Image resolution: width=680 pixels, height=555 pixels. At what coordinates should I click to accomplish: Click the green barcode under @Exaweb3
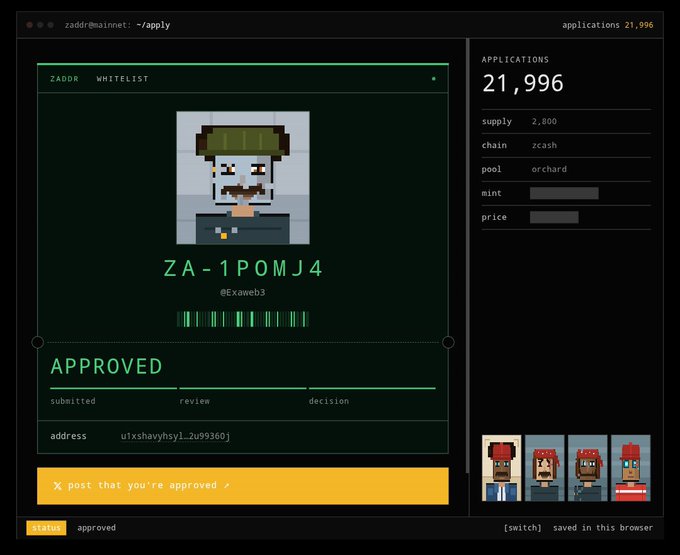tap(243, 319)
